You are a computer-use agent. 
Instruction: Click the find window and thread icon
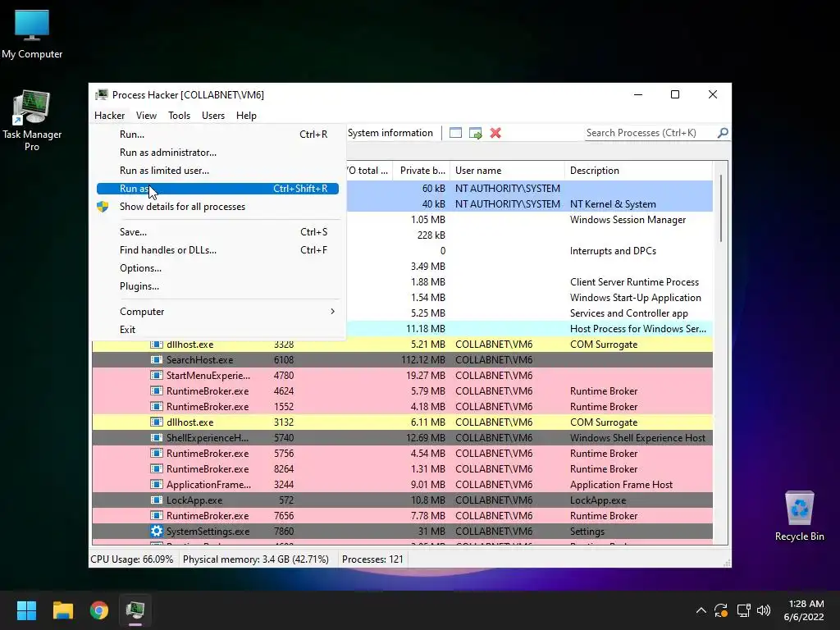[x=475, y=133]
